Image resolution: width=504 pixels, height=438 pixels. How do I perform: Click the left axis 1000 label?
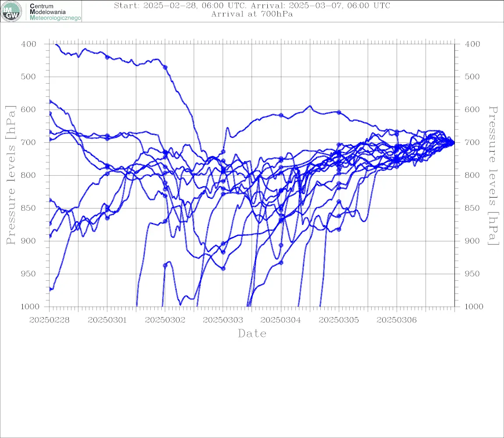point(30,307)
